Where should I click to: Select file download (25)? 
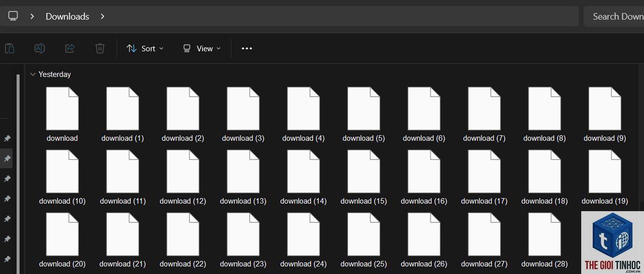click(x=364, y=240)
